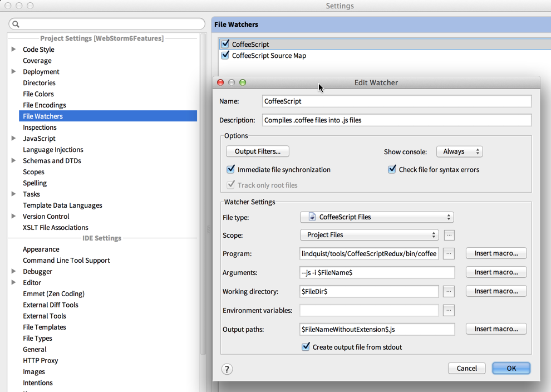The width and height of the screenshot is (551, 392).
Task: Expand the Editor tree node
Action: point(14,282)
